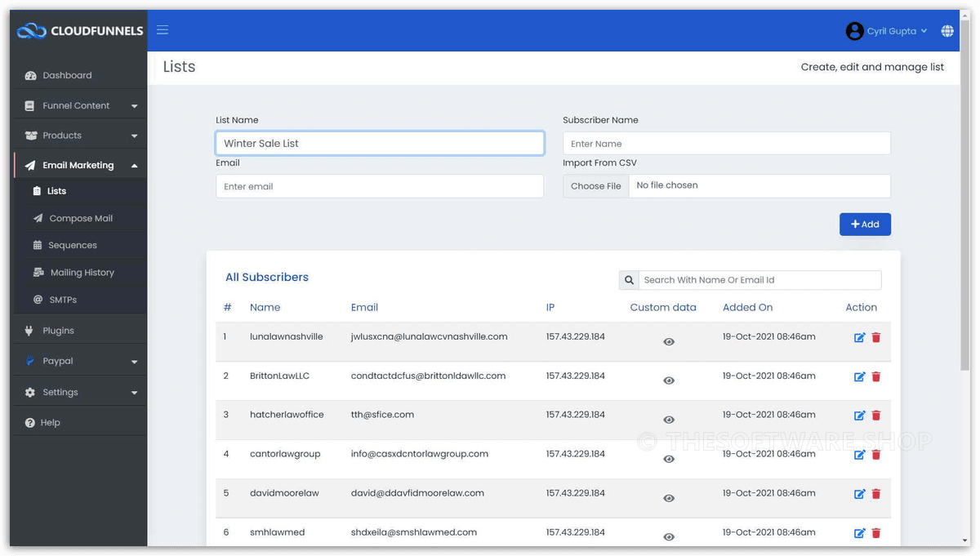980x556 pixels.
Task: Edit the cantorlawgroup subscriber
Action: tap(859, 455)
